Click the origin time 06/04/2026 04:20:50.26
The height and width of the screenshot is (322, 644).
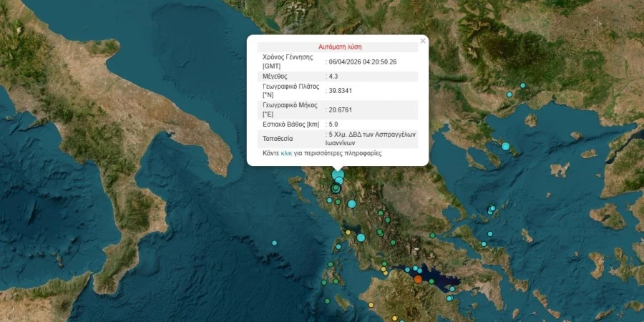click(362, 62)
